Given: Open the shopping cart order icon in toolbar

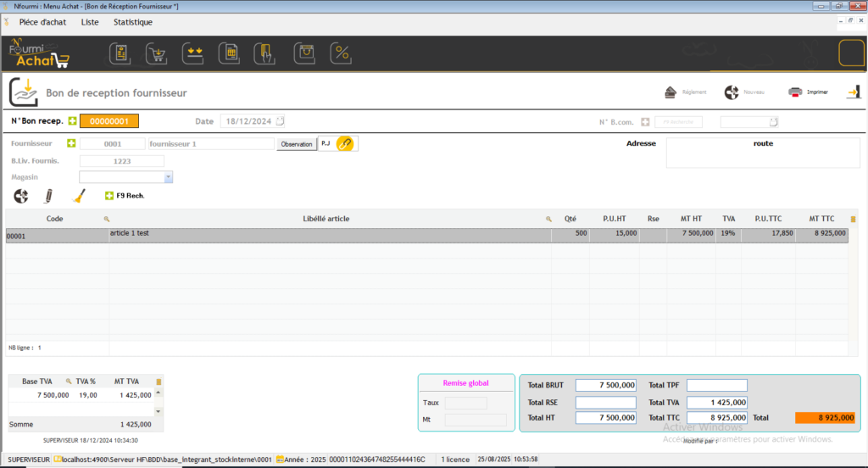Looking at the screenshot, I should coord(157,54).
